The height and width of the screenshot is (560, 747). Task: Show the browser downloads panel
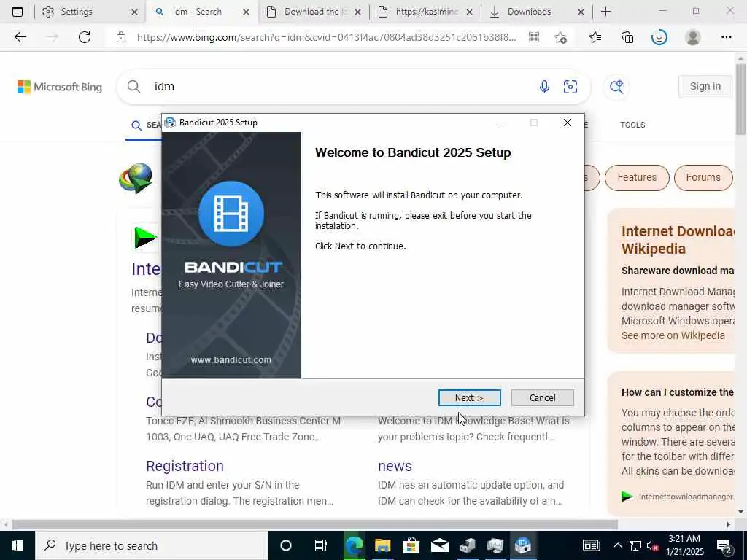[659, 37]
